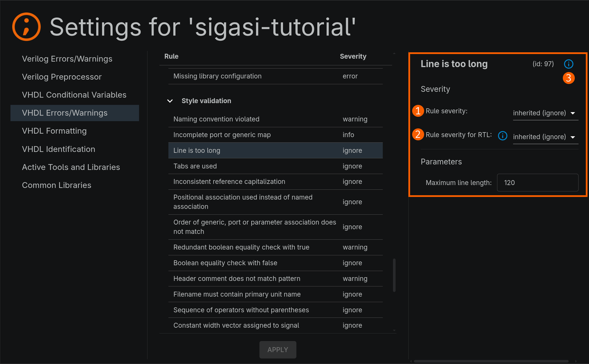Click the scroll-down arrow below the rule list

394,330
